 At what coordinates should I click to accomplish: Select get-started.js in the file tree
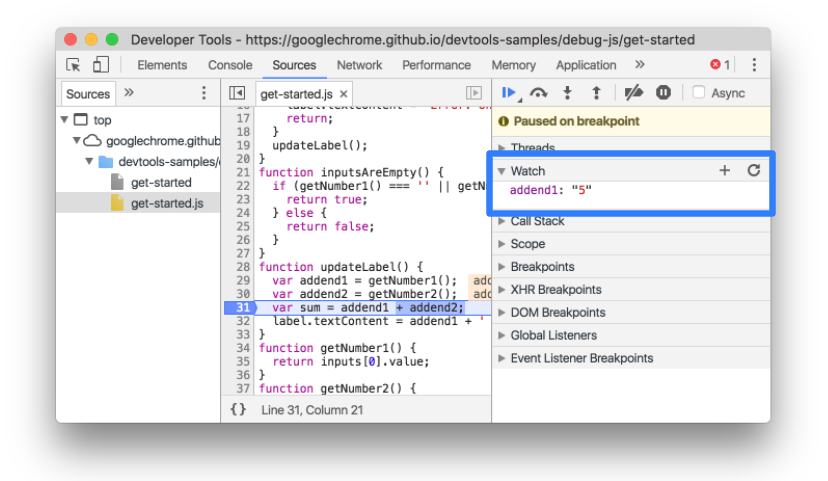[167, 203]
